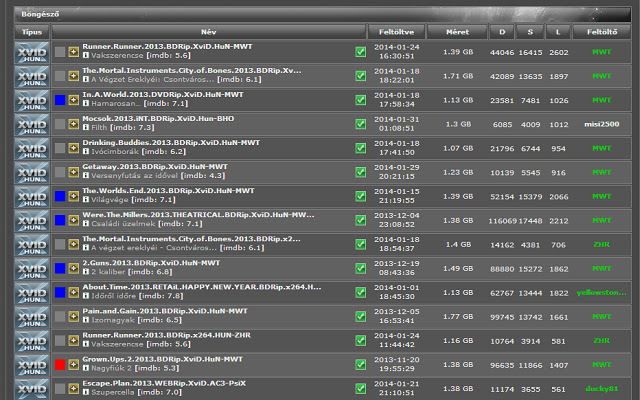The image size is (640, 400).
Task: Click the XviD HUN category icon for Mocsok
Action: click(x=32, y=122)
